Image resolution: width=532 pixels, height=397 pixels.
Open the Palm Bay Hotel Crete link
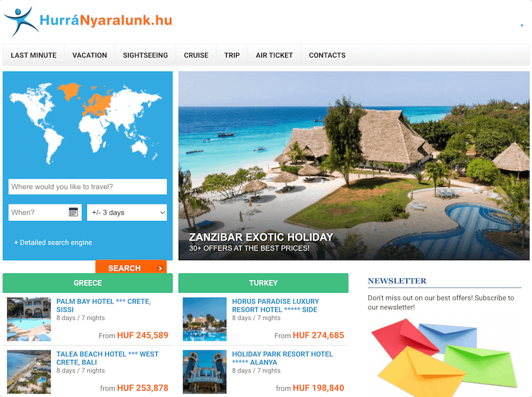[x=103, y=305]
